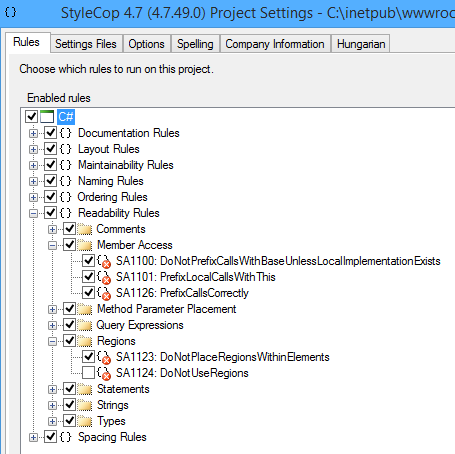Expand the Statements folder
Image resolution: width=455 pixels, height=454 pixels.
pyautogui.click(x=52, y=389)
